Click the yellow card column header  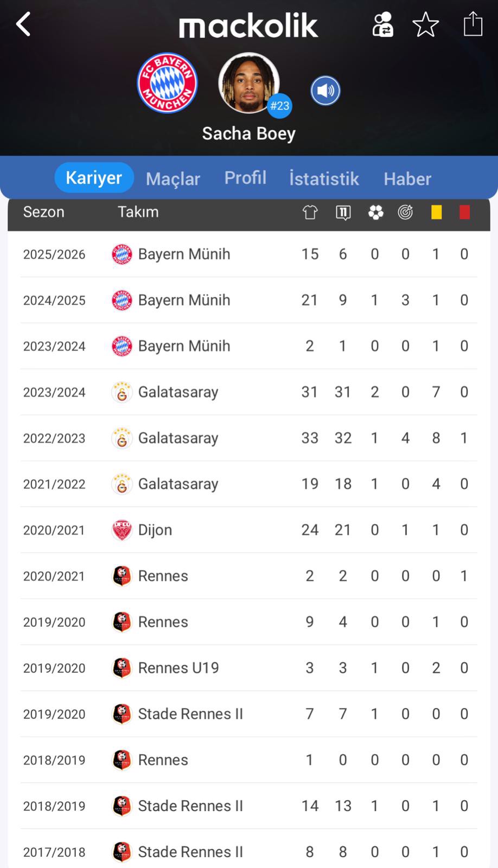[436, 212]
